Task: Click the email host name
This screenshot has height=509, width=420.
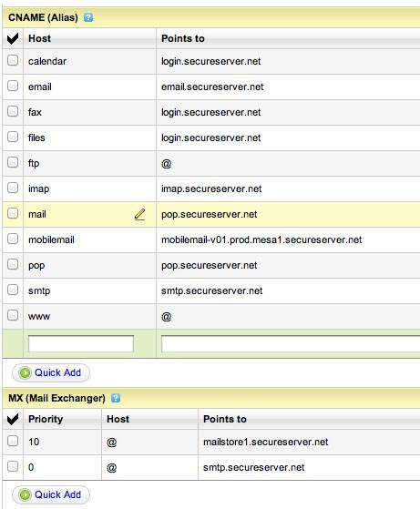Action: [40, 87]
